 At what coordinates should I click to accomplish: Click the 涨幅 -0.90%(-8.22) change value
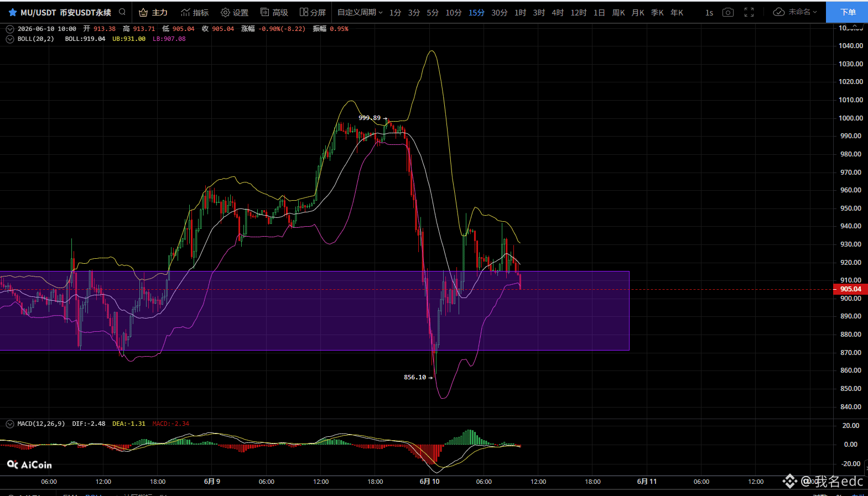pyautogui.click(x=273, y=29)
